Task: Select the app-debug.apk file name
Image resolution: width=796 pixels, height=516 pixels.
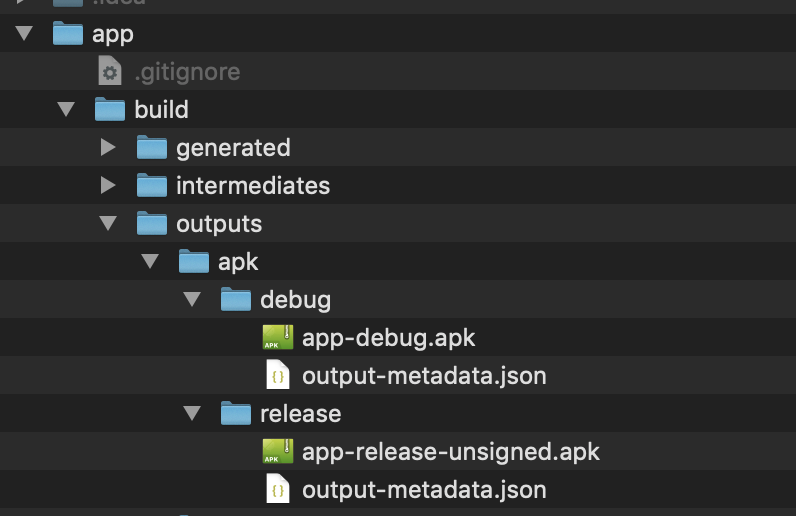Action: tap(388, 338)
